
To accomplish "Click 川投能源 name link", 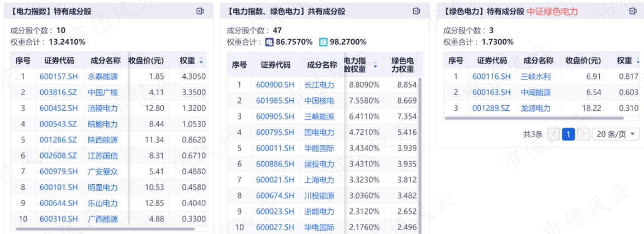I will 319,196.
